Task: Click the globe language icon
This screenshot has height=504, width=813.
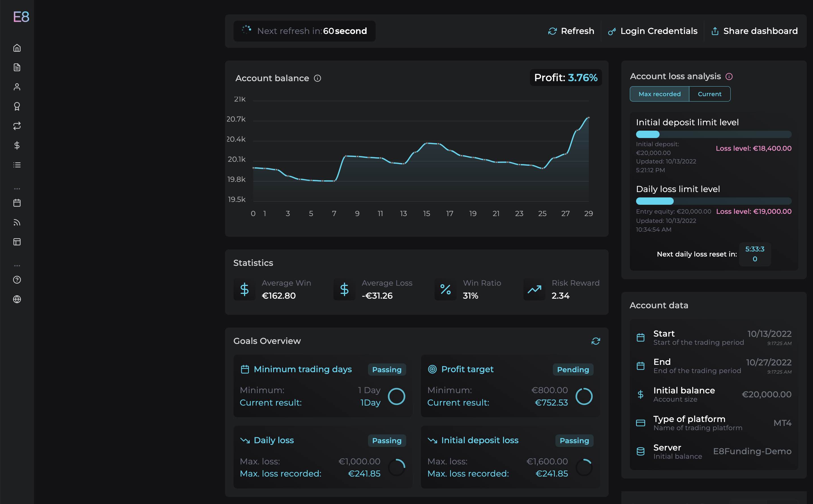Action: (x=17, y=299)
